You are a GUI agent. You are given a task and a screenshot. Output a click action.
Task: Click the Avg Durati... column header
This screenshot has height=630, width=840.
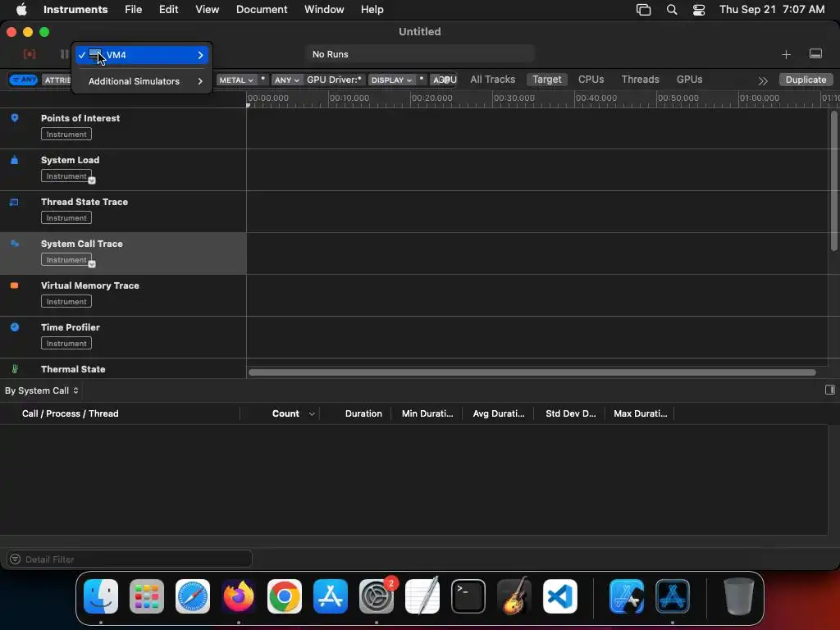point(499,413)
